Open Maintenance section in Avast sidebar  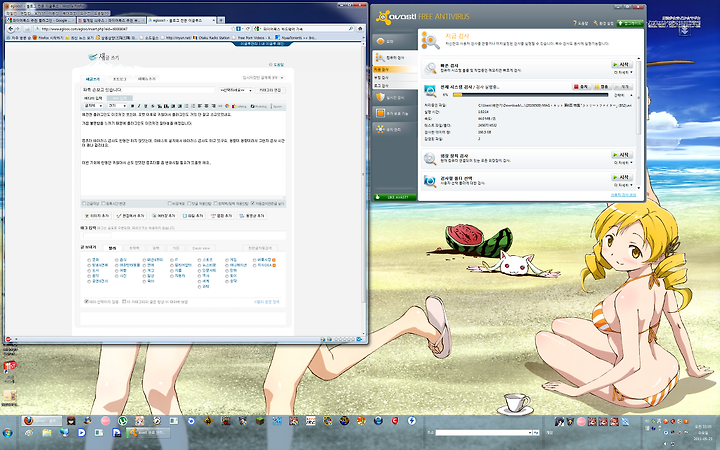(x=394, y=129)
